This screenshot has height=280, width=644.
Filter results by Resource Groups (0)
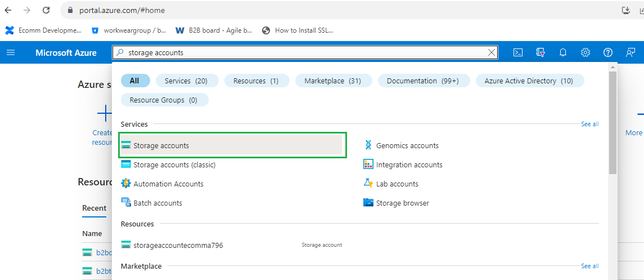click(164, 100)
